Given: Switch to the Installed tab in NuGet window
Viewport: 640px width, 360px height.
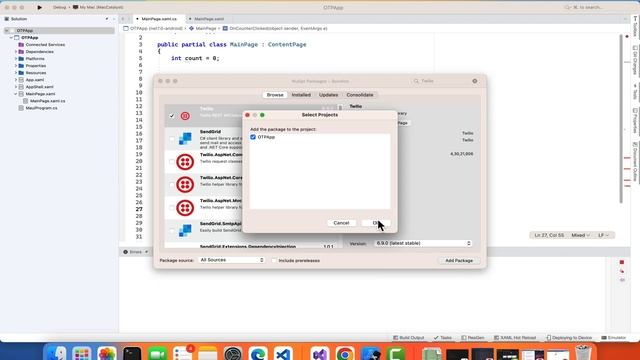Looking at the screenshot, I should pos(301,95).
